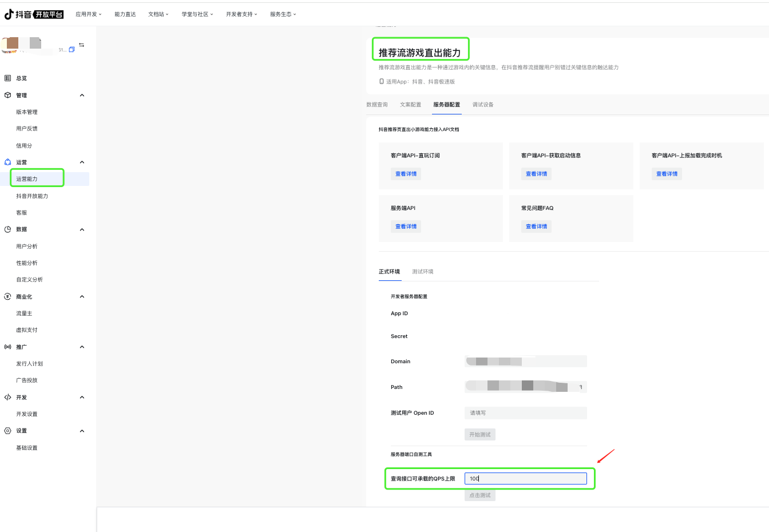This screenshot has height=532, width=769.
Task: Open 自定义分析 in sidebar
Action: point(30,280)
